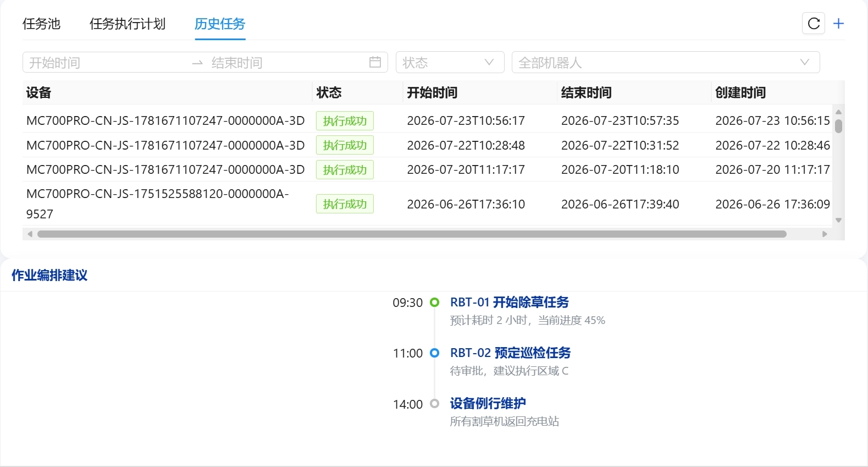The width and height of the screenshot is (868, 467).
Task: Click the 结束时间 date input
Action: pyautogui.click(x=286, y=63)
